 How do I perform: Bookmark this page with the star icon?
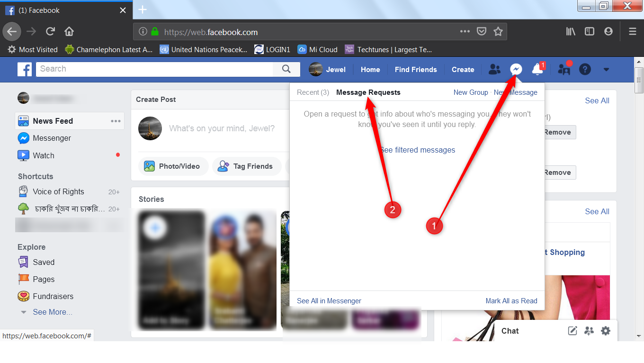tap(498, 32)
